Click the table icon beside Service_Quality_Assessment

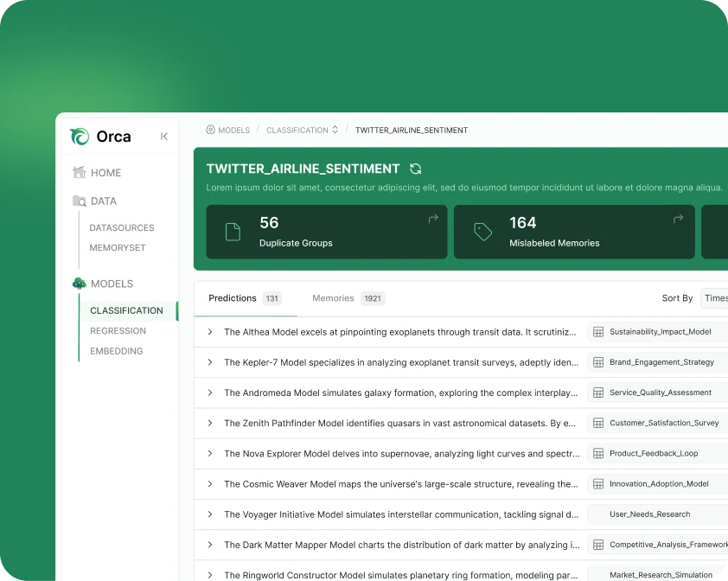(x=598, y=393)
